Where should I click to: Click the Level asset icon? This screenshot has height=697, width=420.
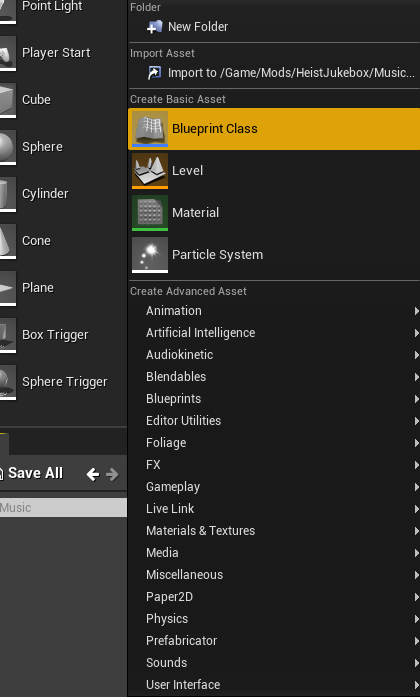pos(150,171)
